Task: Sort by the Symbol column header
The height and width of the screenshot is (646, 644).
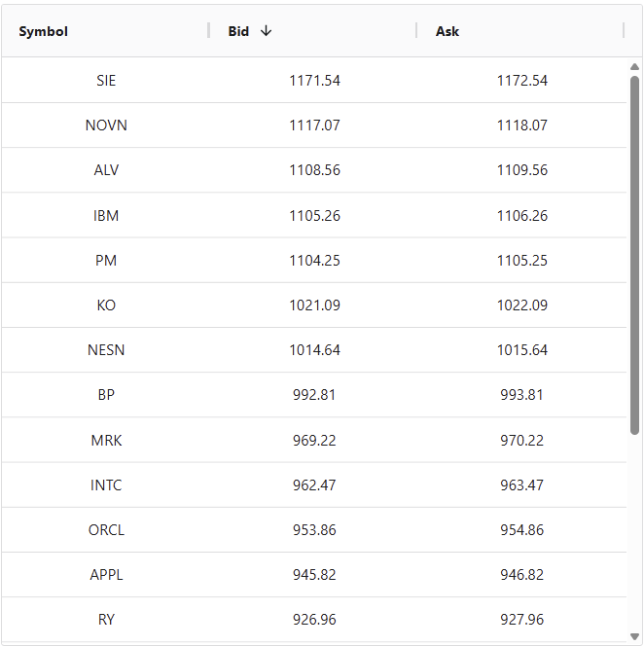Action: (x=44, y=31)
